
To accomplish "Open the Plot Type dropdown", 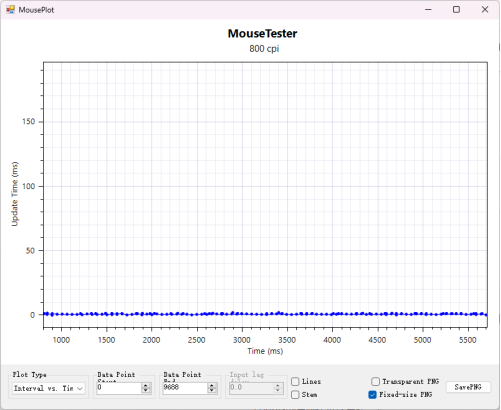I will coord(48,388).
